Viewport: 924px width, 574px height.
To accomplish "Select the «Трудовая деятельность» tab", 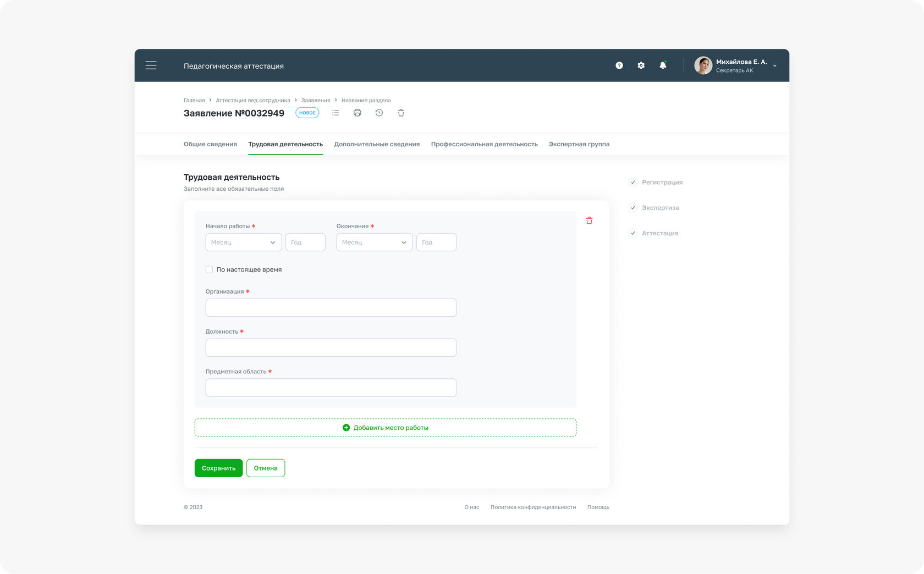I will point(285,144).
